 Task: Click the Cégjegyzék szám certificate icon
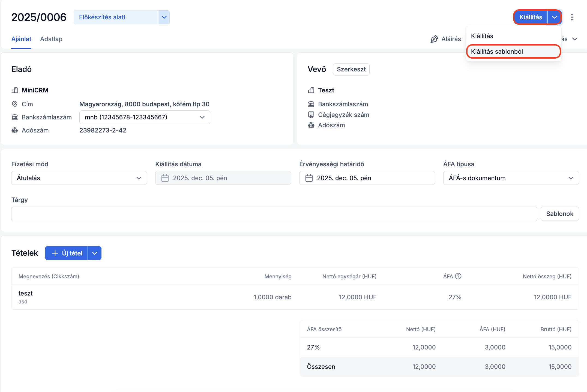pyautogui.click(x=311, y=115)
